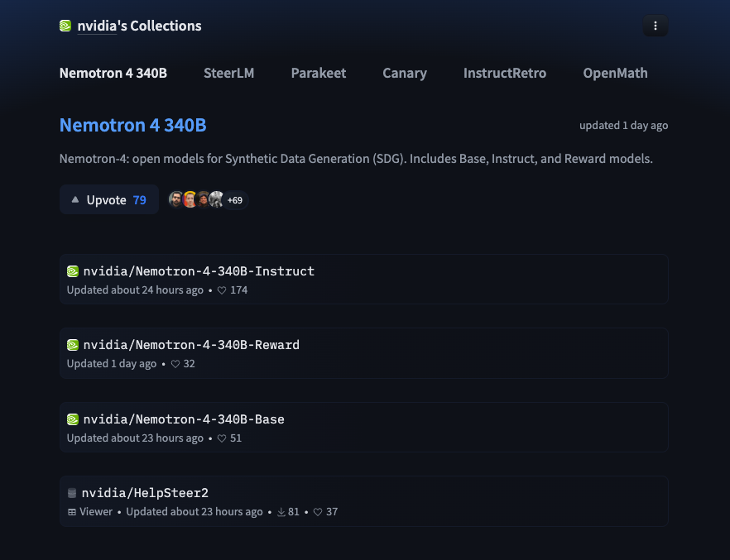Click the NVIDIA icon beside Nemotron-4-340B-Instruct
Image resolution: width=730 pixels, height=560 pixels.
(73, 271)
